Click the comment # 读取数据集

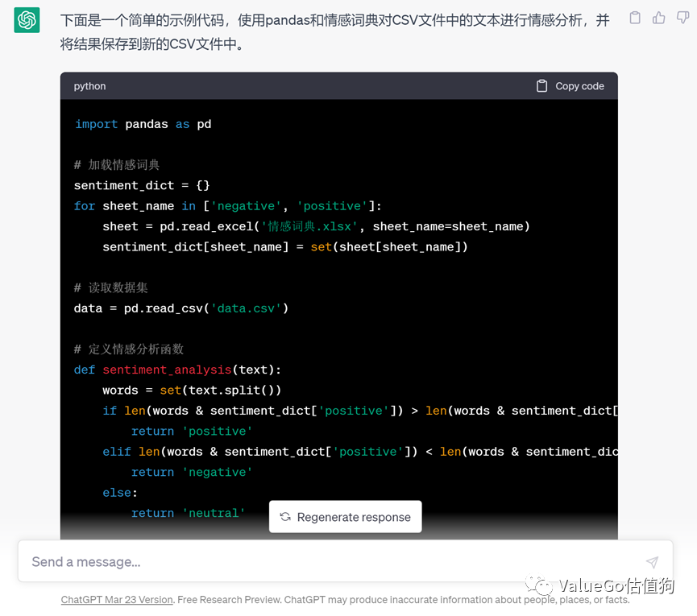110,287
